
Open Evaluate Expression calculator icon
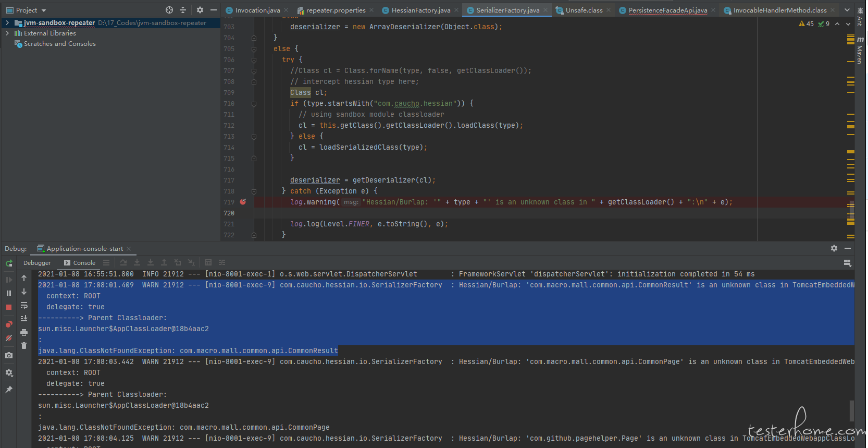pyautogui.click(x=208, y=262)
